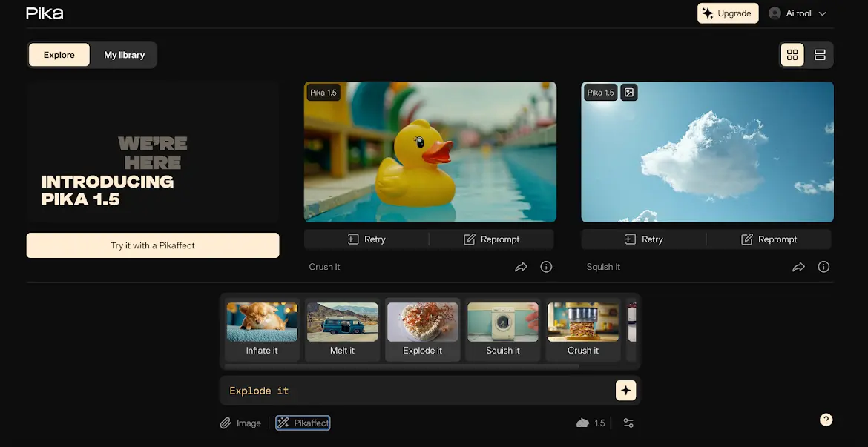Retry the Squish it cloud video
868x447 pixels.
[x=644, y=239]
